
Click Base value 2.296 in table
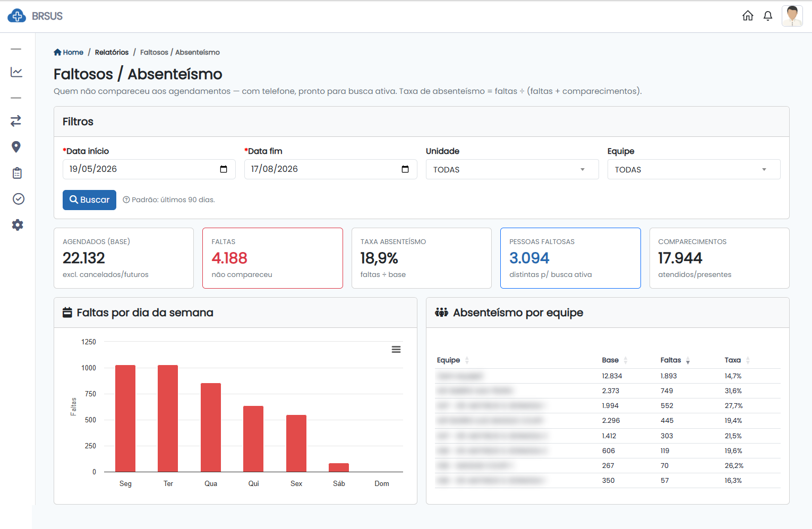[x=611, y=420]
